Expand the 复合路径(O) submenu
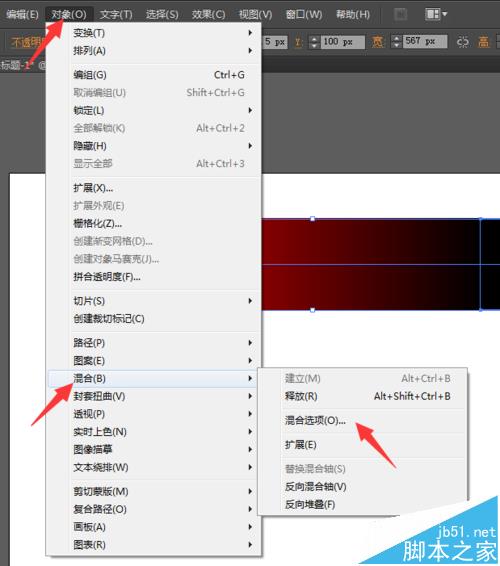Screen dimensions: 500x566 point(154,509)
